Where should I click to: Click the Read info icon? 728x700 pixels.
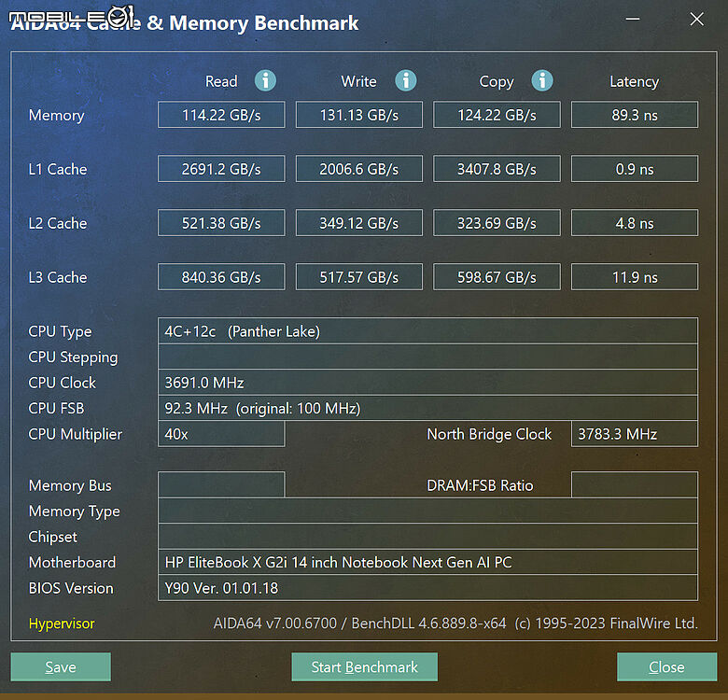click(266, 81)
